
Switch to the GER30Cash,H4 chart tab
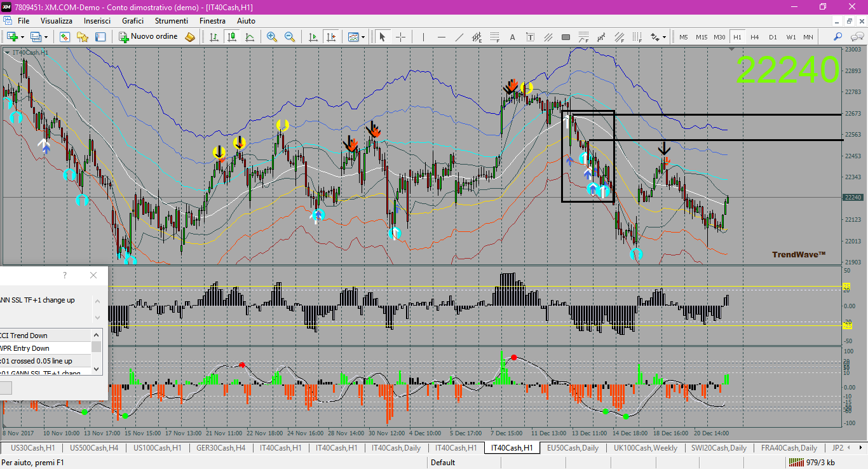pyautogui.click(x=221, y=448)
